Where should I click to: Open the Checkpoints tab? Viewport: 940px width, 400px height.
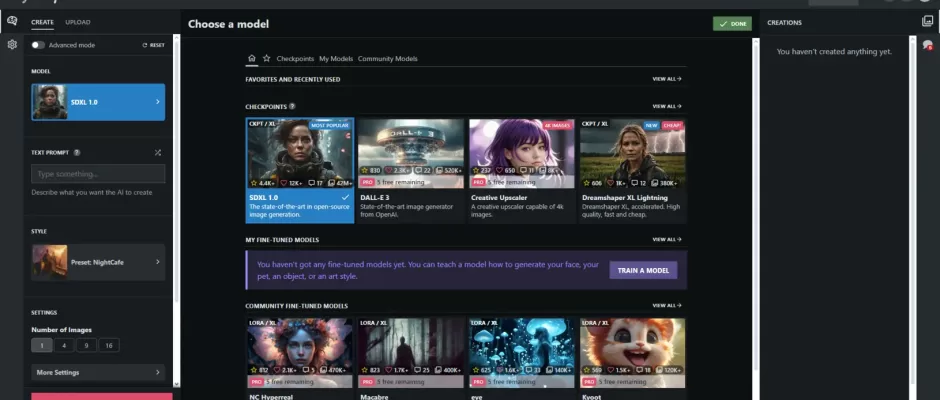tap(295, 59)
